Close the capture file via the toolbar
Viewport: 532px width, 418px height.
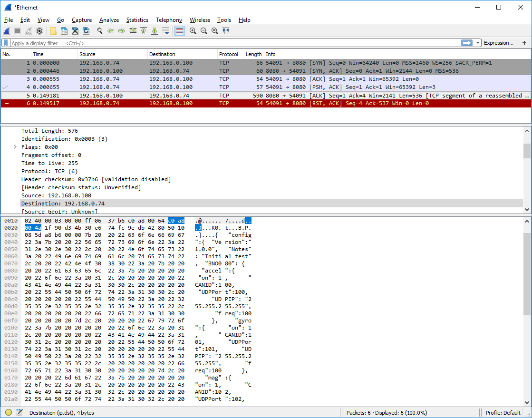click(75, 31)
